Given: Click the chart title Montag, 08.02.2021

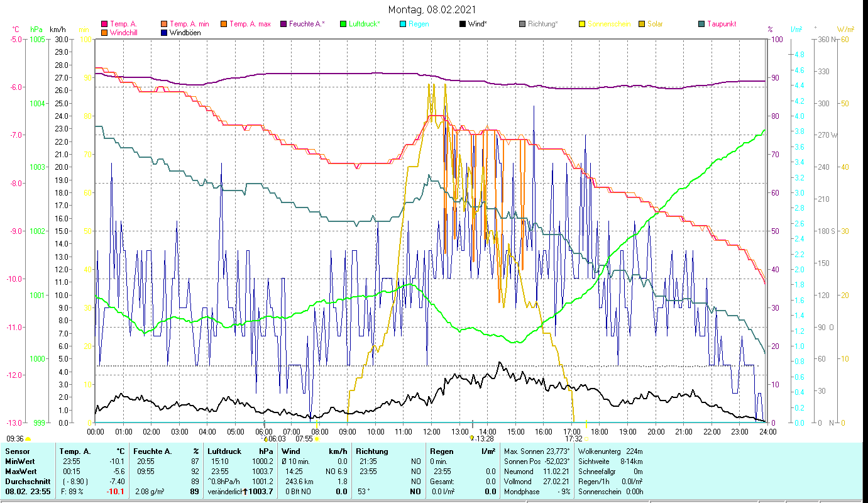Looking at the screenshot, I should (432, 9).
